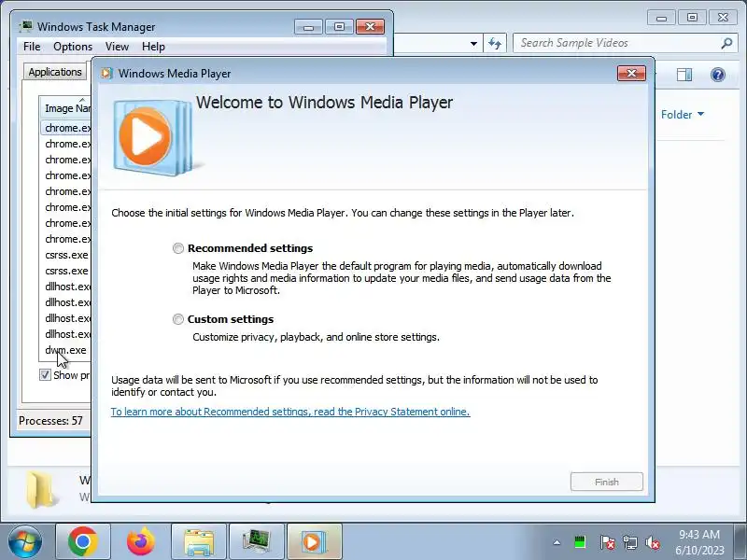Viewport: 747px width, 560px height.
Task: Click the large Media Player play logo
Action: 151,137
